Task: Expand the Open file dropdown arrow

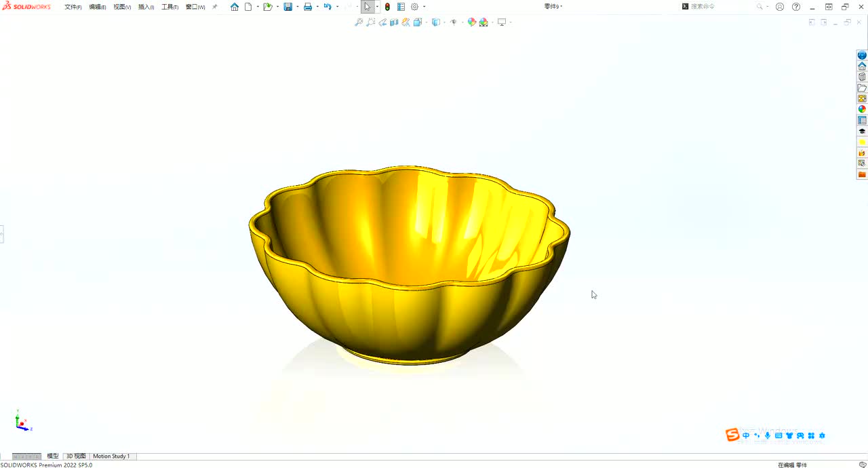Action: tap(277, 7)
